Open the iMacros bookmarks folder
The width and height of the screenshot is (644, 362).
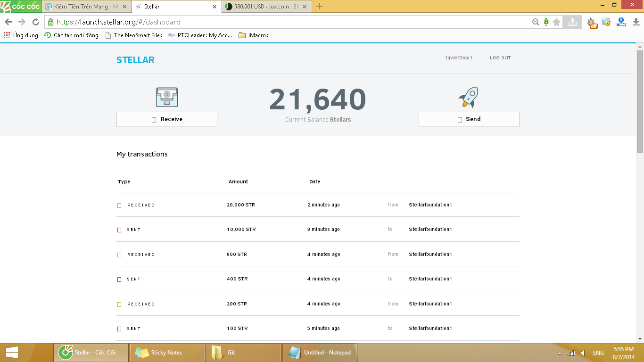click(253, 35)
